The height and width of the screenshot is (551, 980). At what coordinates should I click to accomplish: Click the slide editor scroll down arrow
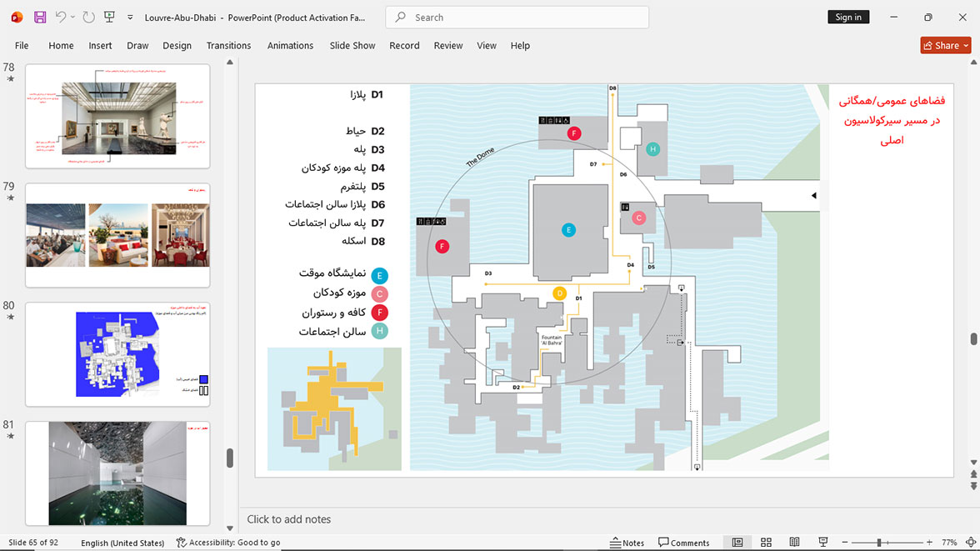[973, 463]
